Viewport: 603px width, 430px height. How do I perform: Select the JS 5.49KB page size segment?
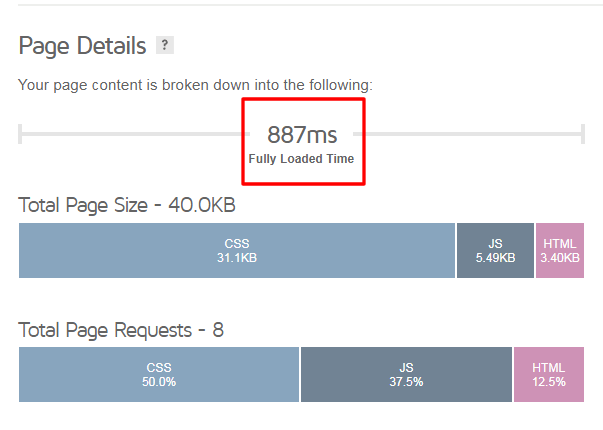(495, 250)
